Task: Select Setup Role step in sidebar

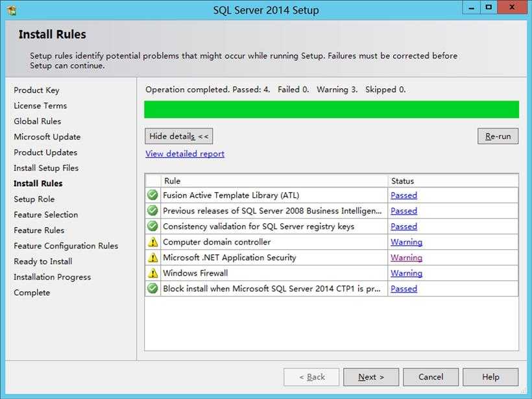Action: click(x=34, y=199)
